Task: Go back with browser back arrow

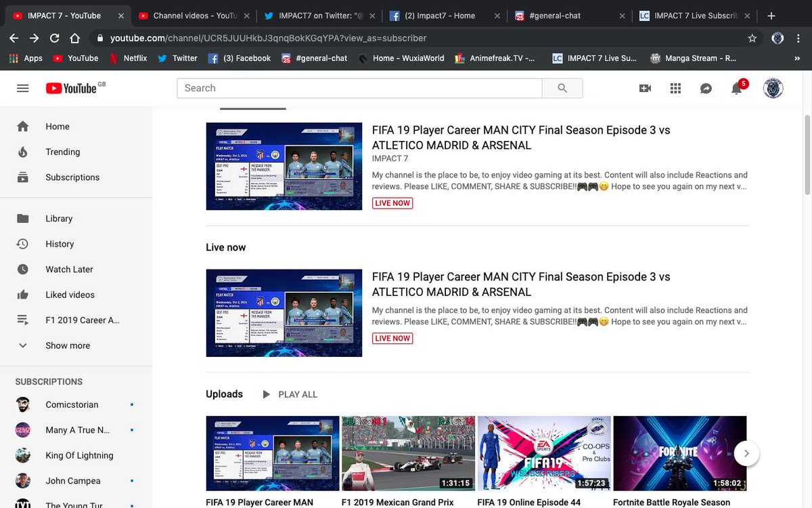Action: tap(14, 39)
